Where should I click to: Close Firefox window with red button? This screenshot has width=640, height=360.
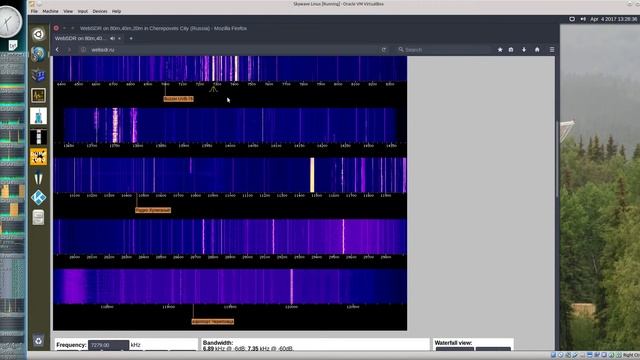[56, 28]
